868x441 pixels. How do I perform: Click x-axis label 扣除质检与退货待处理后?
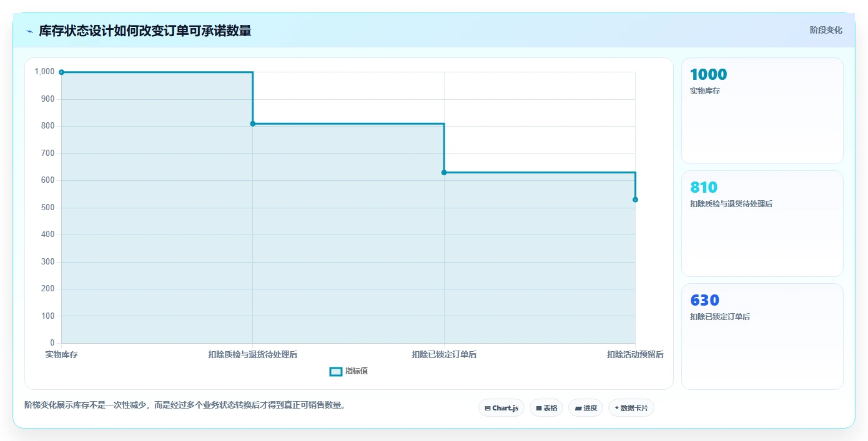click(253, 354)
